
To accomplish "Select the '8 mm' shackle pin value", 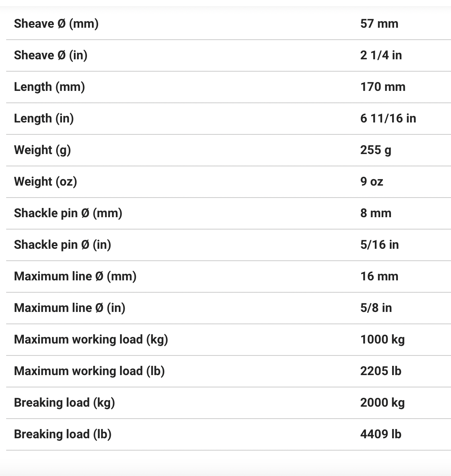I will coord(376,213).
